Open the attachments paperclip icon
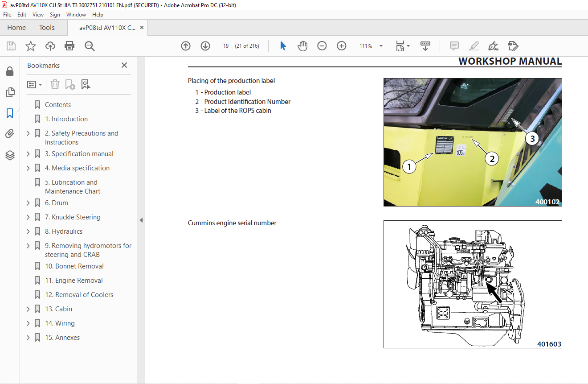 tap(10, 134)
